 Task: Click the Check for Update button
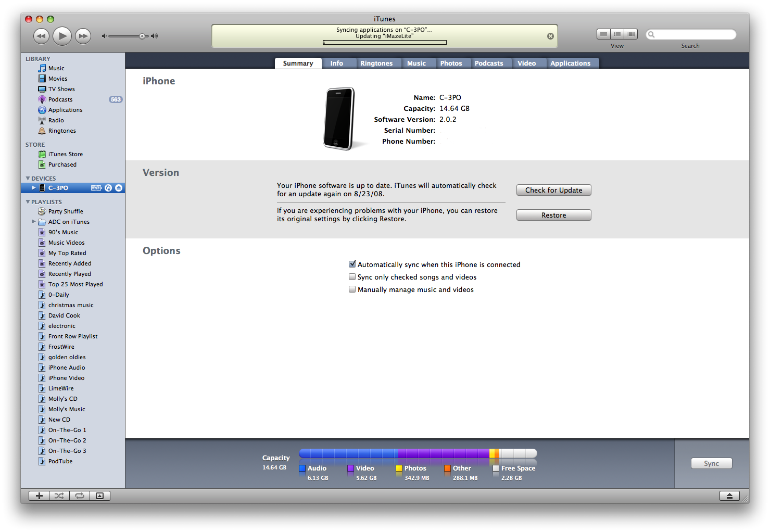(x=553, y=190)
